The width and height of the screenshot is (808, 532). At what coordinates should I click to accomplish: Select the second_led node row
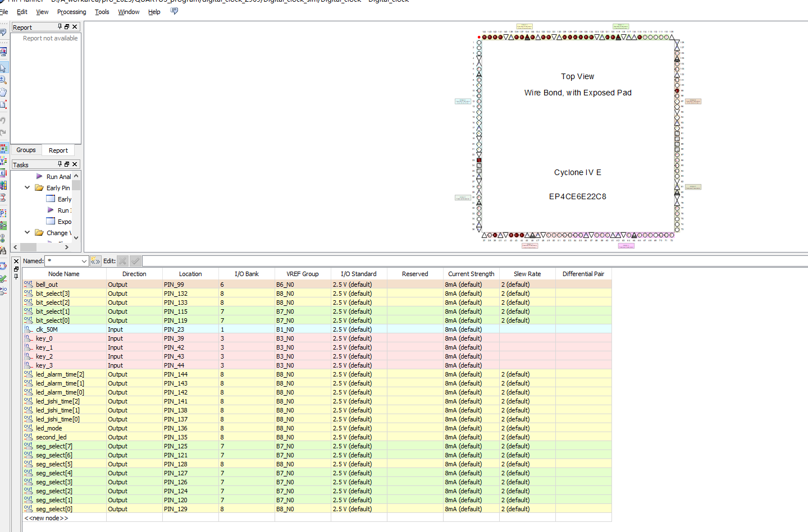tap(317, 437)
